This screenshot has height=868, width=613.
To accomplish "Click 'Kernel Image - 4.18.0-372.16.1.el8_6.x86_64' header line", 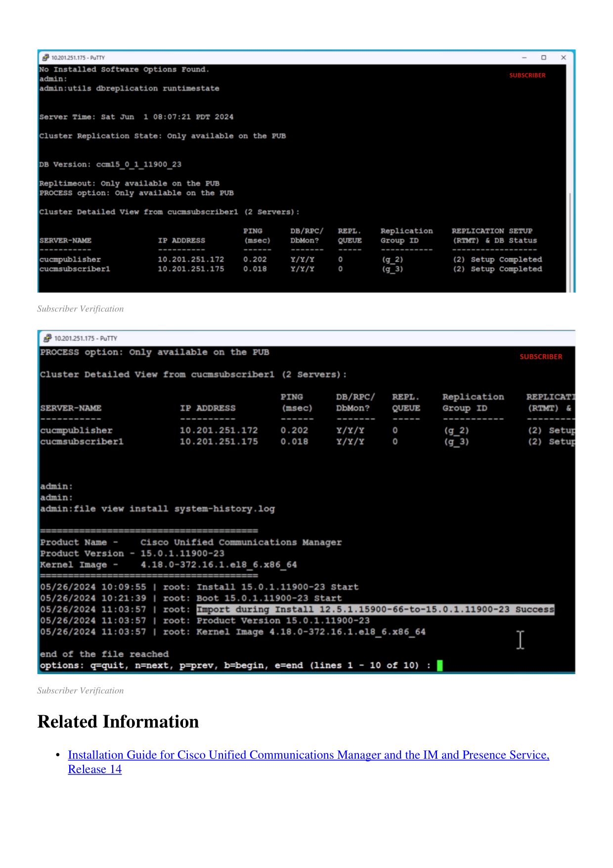I will (x=169, y=565).
